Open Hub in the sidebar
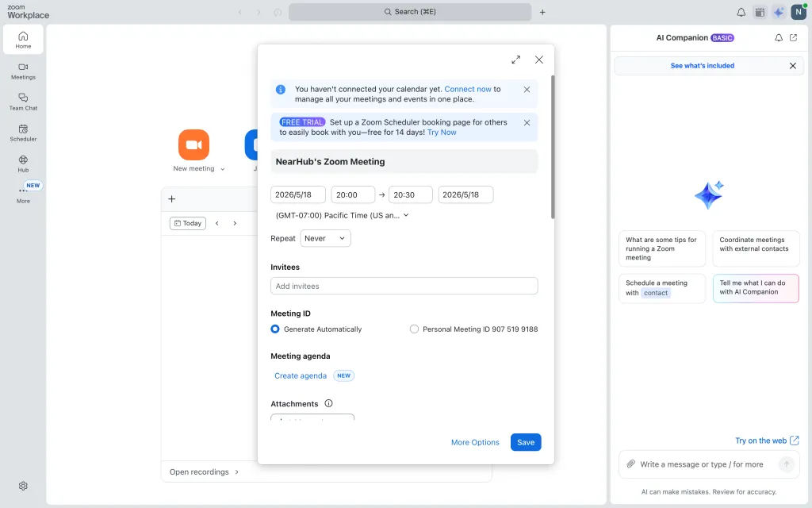Screen dimensions: 812x508 pyautogui.click(x=23, y=164)
